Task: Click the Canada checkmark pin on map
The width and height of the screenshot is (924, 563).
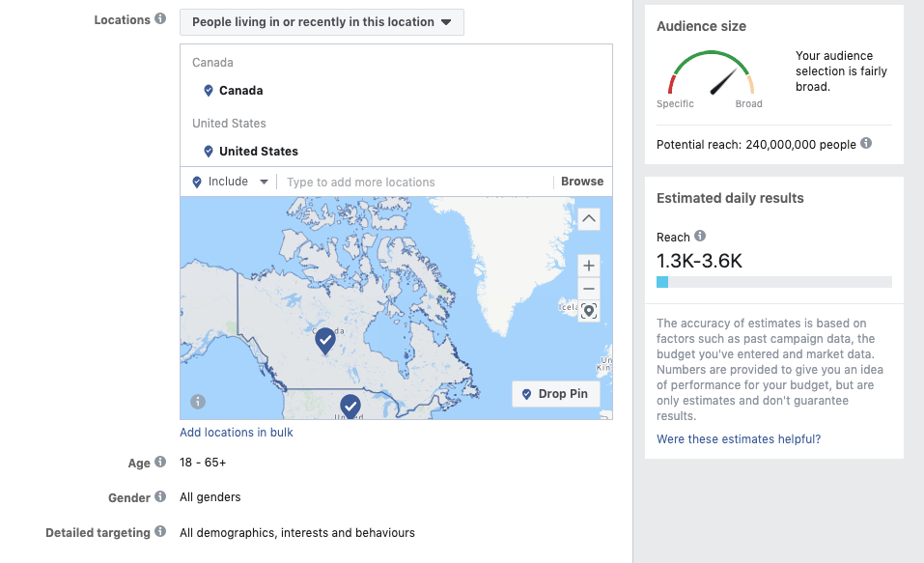Action: point(325,341)
